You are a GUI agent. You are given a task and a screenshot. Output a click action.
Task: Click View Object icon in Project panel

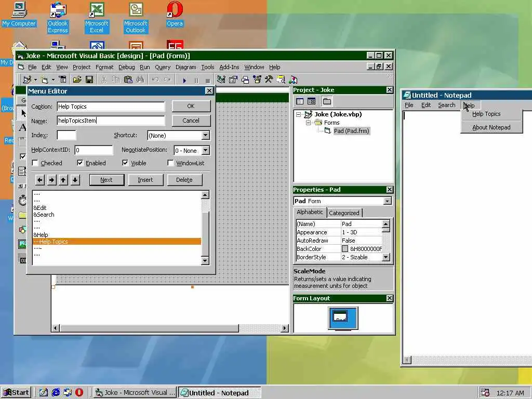coord(311,101)
